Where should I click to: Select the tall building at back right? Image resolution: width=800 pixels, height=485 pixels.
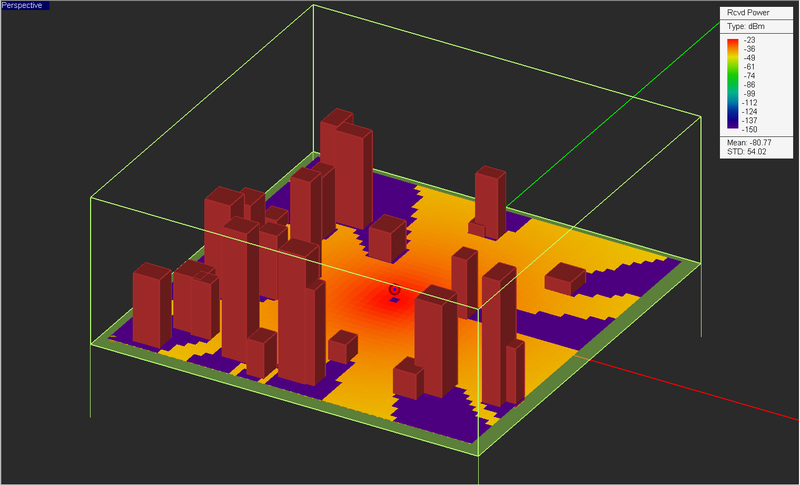[x=490, y=200]
